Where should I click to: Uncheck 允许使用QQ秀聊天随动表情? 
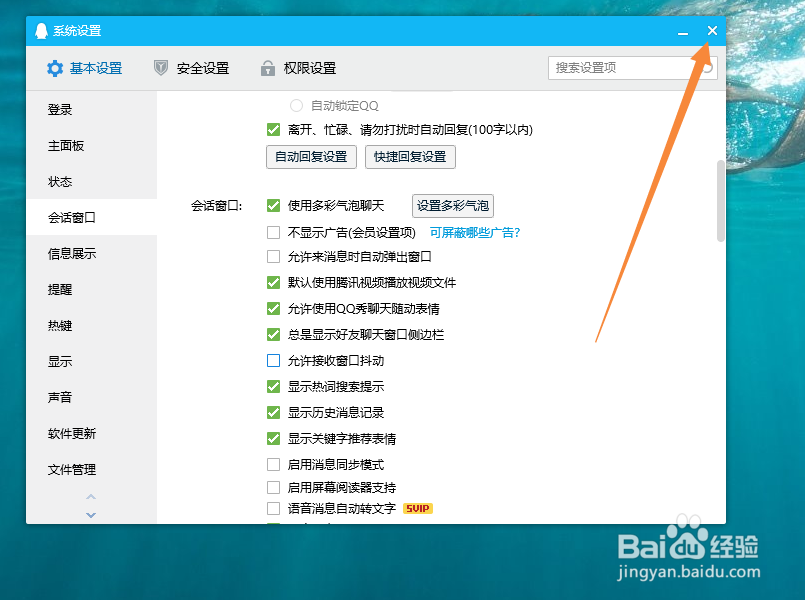(274, 308)
